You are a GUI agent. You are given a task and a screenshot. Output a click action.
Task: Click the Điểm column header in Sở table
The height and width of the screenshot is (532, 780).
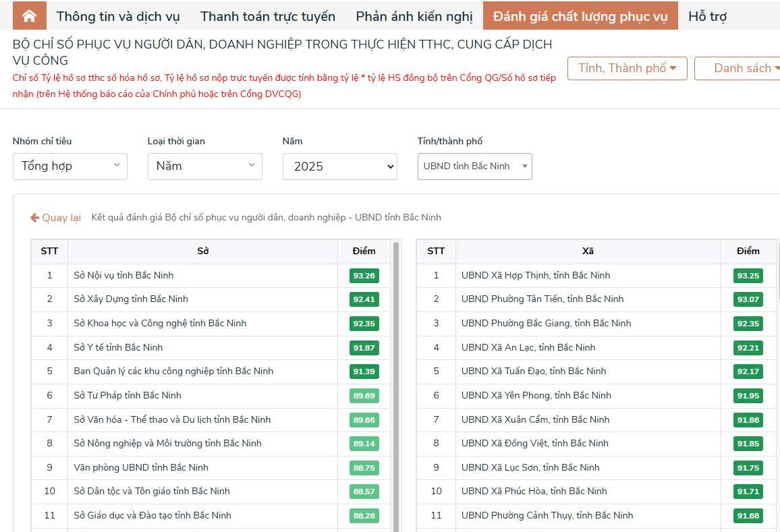tap(364, 251)
